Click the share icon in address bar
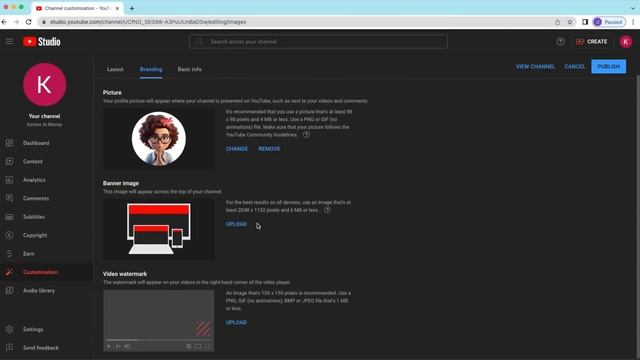640x360 pixels. click(x=558, y=22)
